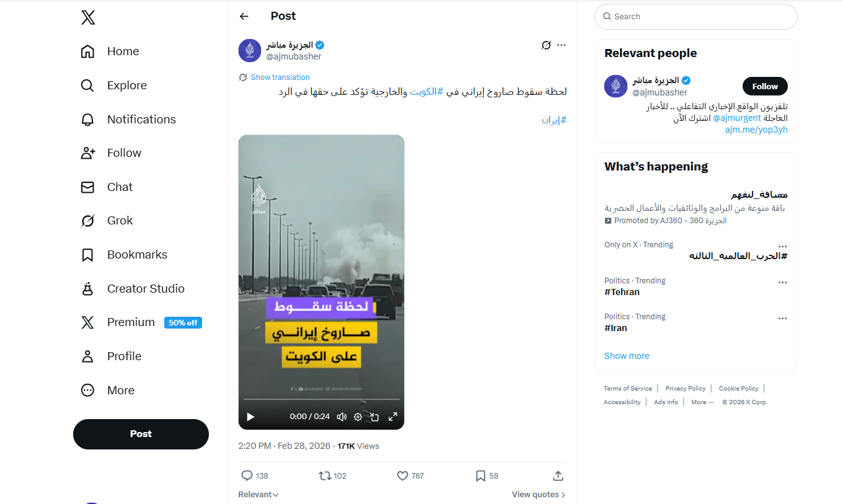The height and width of the screenshot is (504, 843).
Task: Open options for the #Tehran trend
Action: [x=782, y=283]
